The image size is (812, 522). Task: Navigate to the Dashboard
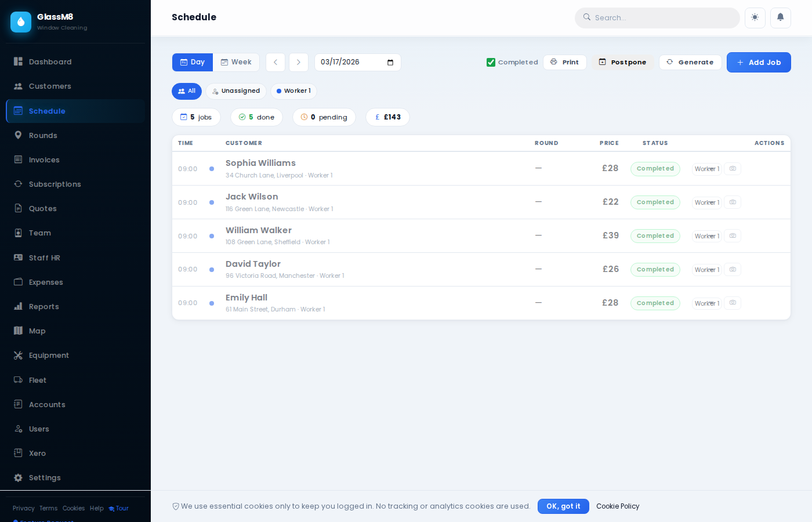click(x=50, y=61)
